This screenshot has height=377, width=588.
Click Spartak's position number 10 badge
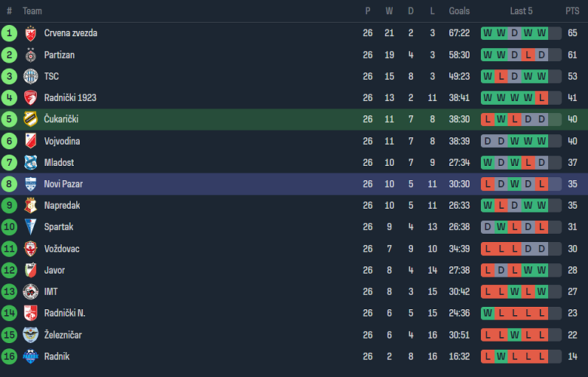(x=9, y=227)
